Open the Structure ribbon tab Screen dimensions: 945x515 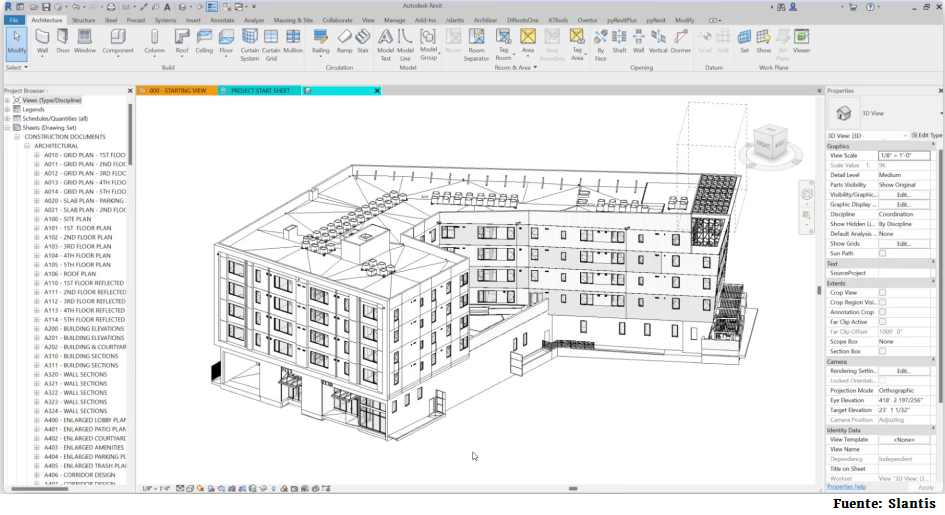point(83,20)
